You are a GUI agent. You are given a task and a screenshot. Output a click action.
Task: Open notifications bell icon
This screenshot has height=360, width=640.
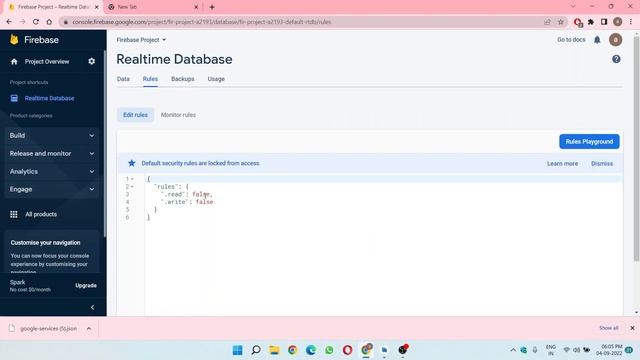(x=597, y=40)
